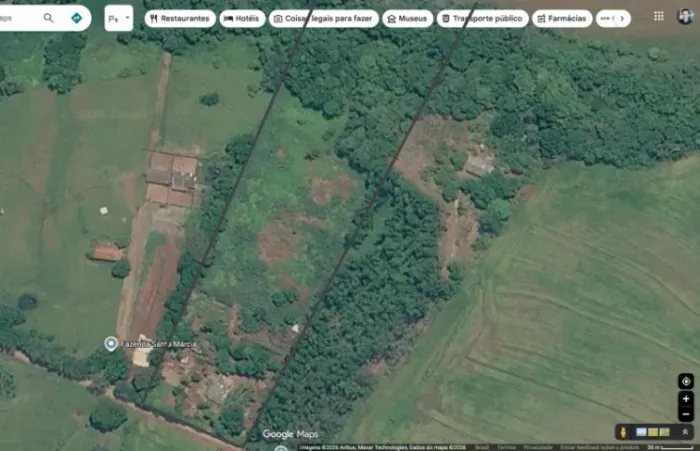The height and width of the screenshot is (451, 700).
Task: Select the Transporte público chip
Action: click(x=483, y=18)
